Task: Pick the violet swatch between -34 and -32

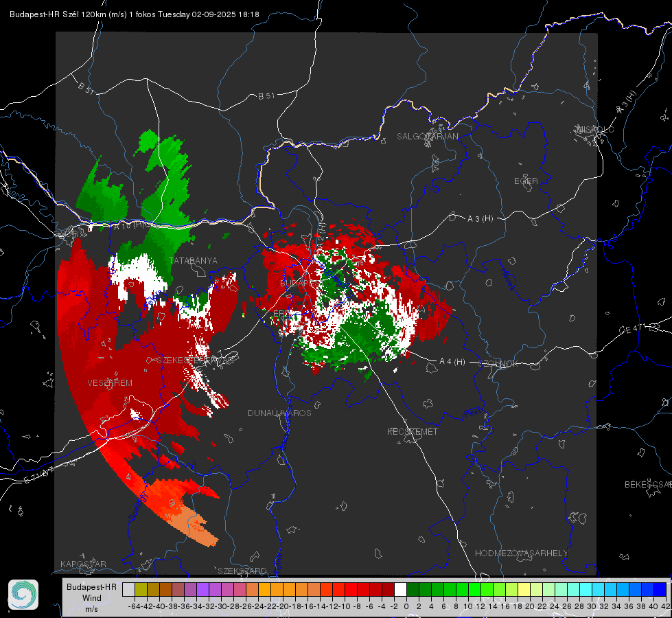Action: [x=202, y=589]
